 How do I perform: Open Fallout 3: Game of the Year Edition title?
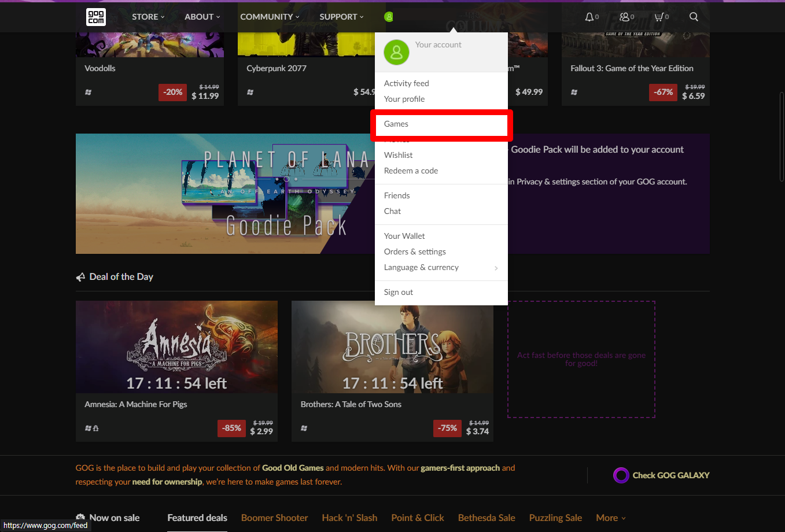(632, 68)
